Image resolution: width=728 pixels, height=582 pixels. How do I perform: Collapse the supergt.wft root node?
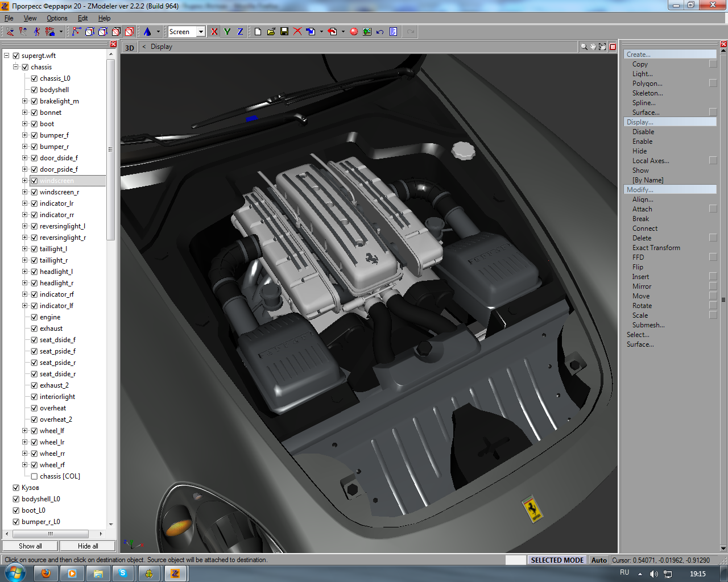pyautogui.click(x=7, y=56)
